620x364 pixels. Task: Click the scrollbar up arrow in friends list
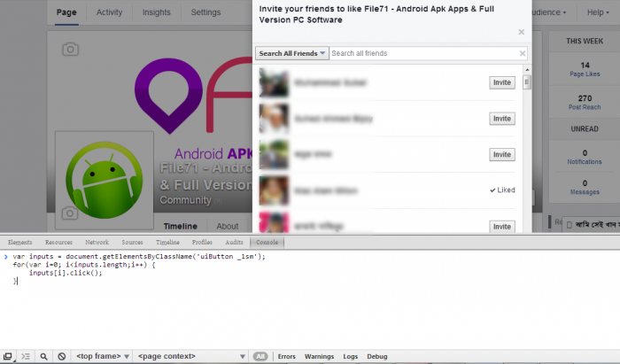527,70
